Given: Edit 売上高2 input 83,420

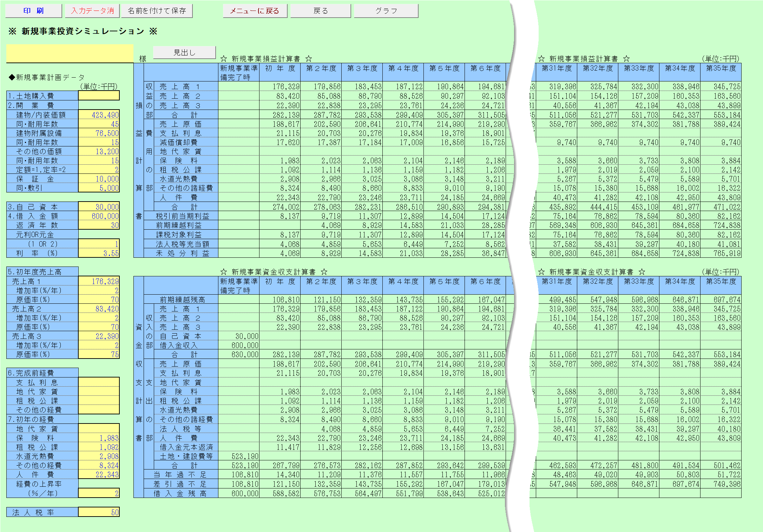Looking at the screenshot, I should (99, 308).
